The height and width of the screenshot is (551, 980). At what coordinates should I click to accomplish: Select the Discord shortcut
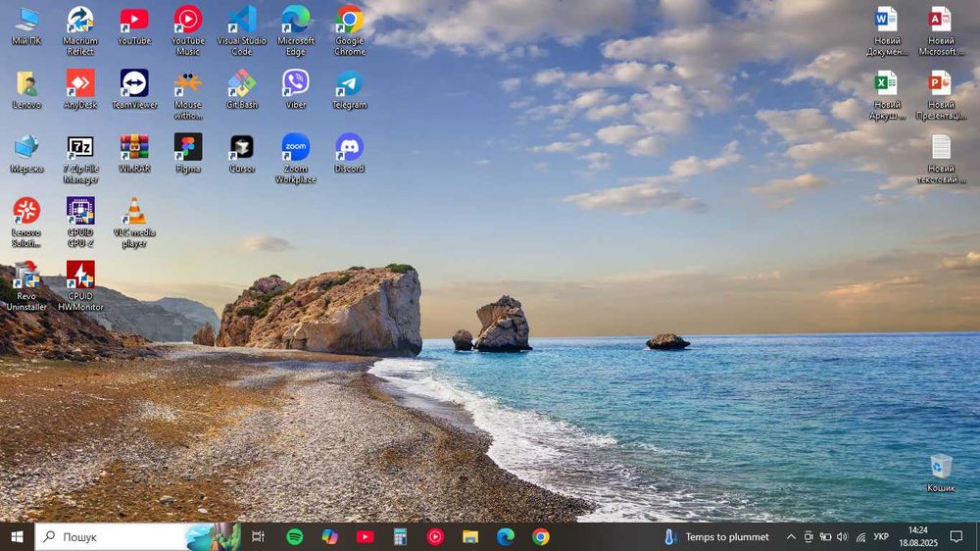pyautogui.click(x=350, y=154)
